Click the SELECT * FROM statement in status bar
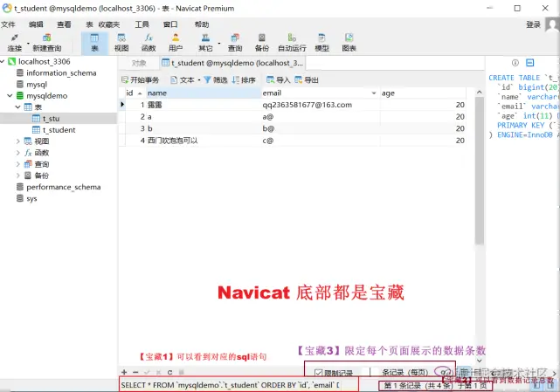Screen dimensions: 560x392 (231, 385)
